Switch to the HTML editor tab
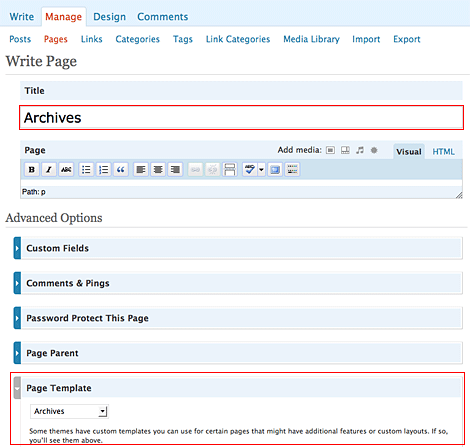The height and width of the screenshot is (447, 470). (443, 152)
